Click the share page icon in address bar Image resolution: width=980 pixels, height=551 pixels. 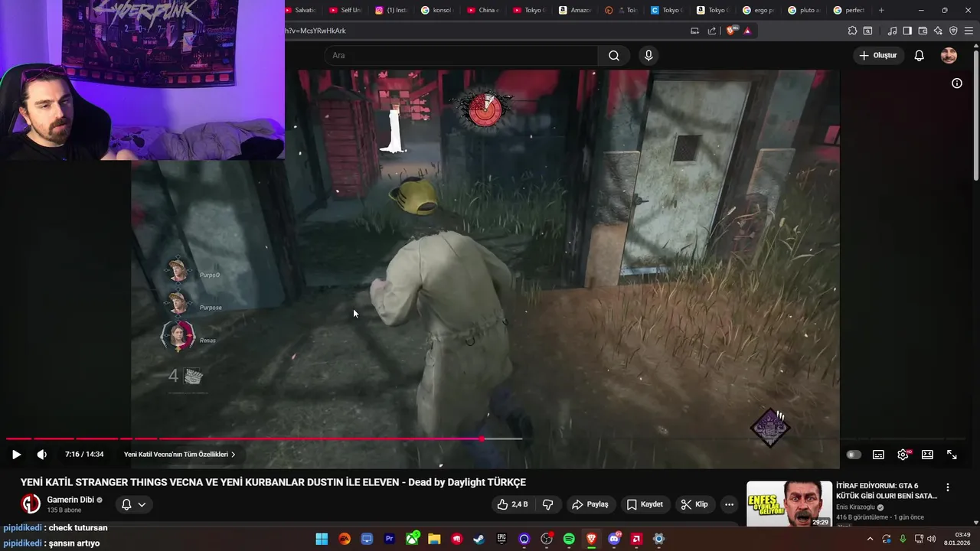point(712,31)
